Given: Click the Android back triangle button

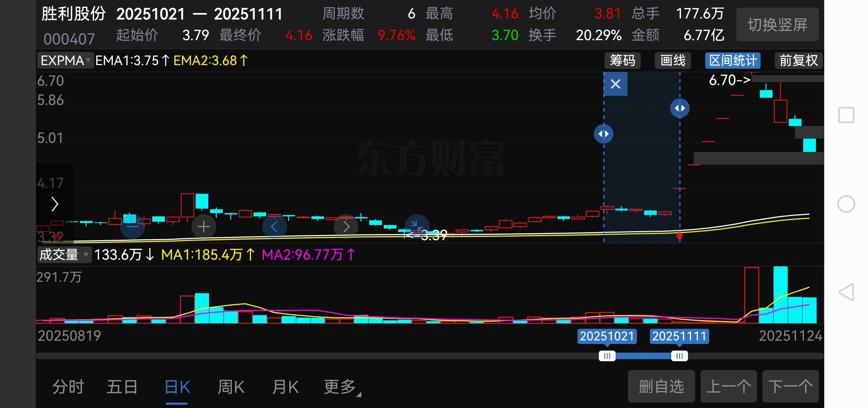Looking at the screenshot, I should [x=846, y=292].
